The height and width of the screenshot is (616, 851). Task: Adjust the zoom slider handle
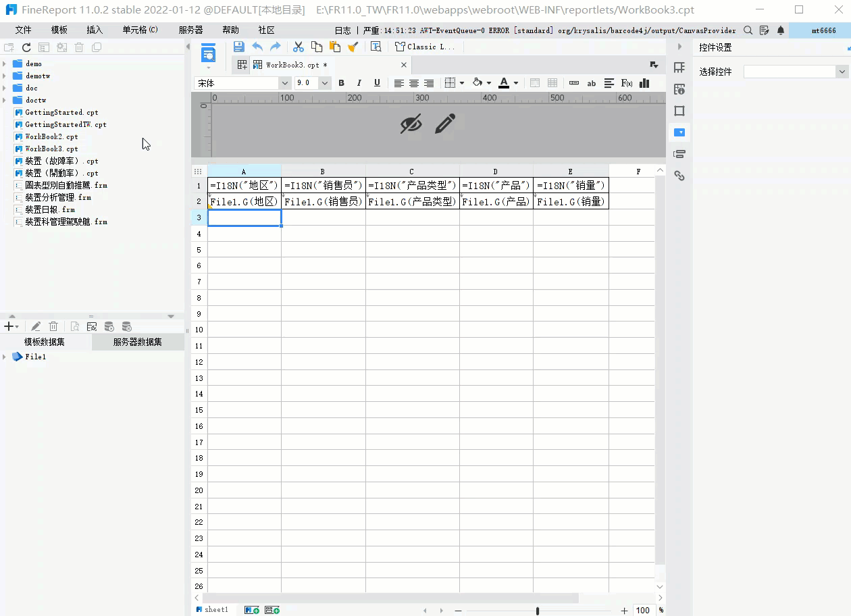click(x=538, y=611)
